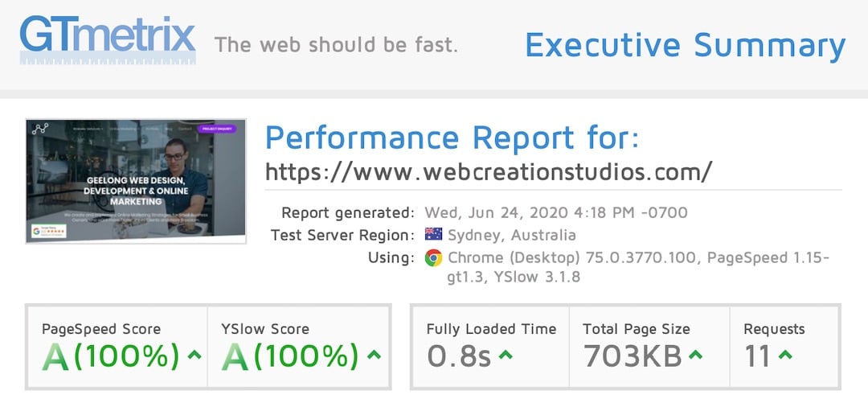Click the YSlow Score green arrow
This screenshot has height=407, width=868.
point(375,355)
